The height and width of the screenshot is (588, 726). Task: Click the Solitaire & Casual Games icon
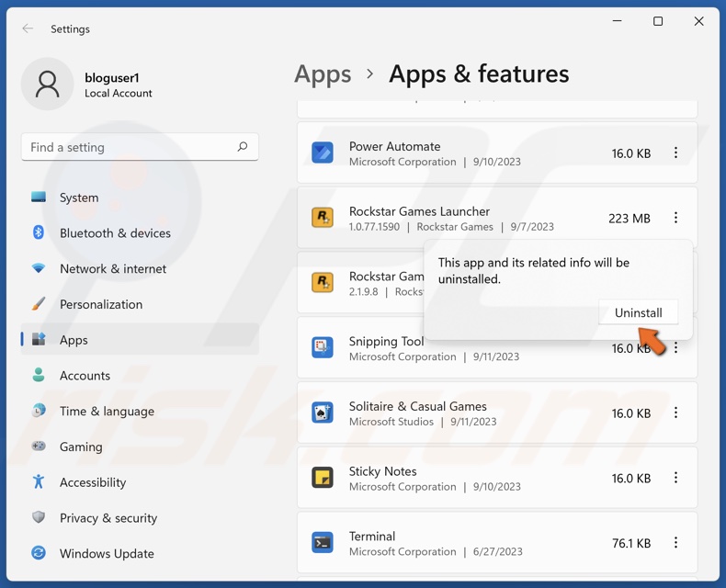click(x=323, y=413)
